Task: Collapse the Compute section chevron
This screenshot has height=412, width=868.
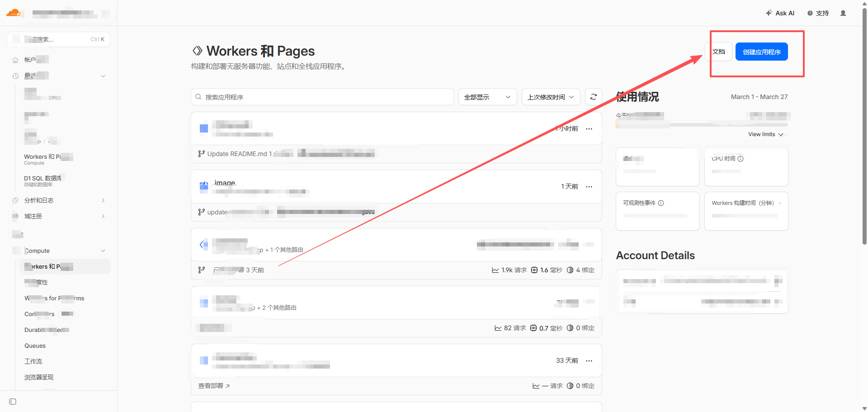Action: point(103,251)
